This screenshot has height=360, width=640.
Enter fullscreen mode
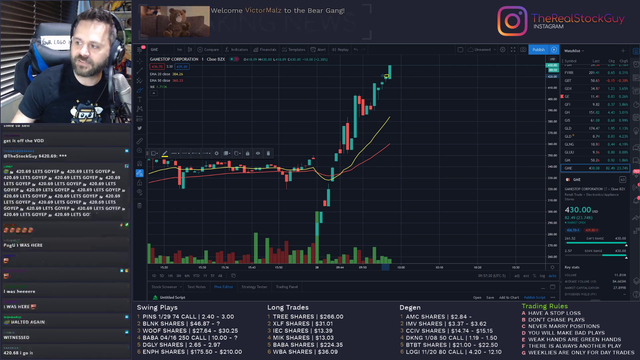click(x=513, y=49)
